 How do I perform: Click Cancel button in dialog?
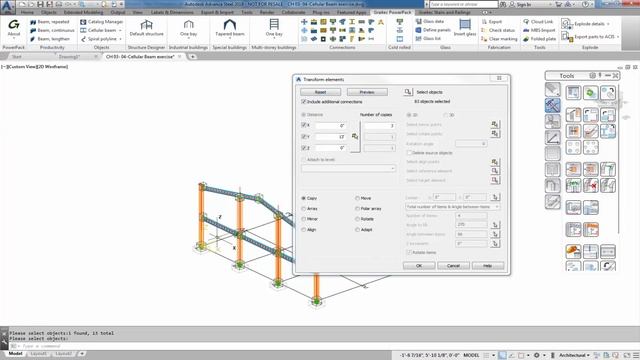click(x=453, y=266)
